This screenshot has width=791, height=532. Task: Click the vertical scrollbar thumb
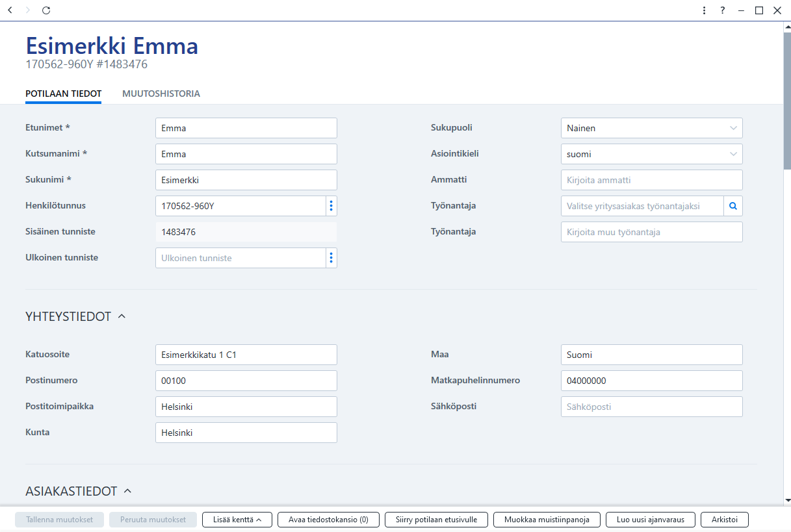click(787, 101)
